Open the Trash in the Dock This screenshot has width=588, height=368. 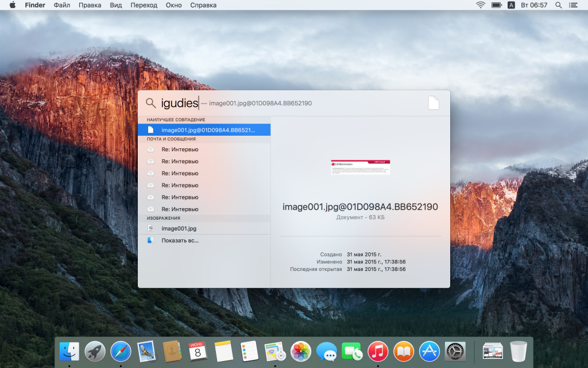[518, 351]
